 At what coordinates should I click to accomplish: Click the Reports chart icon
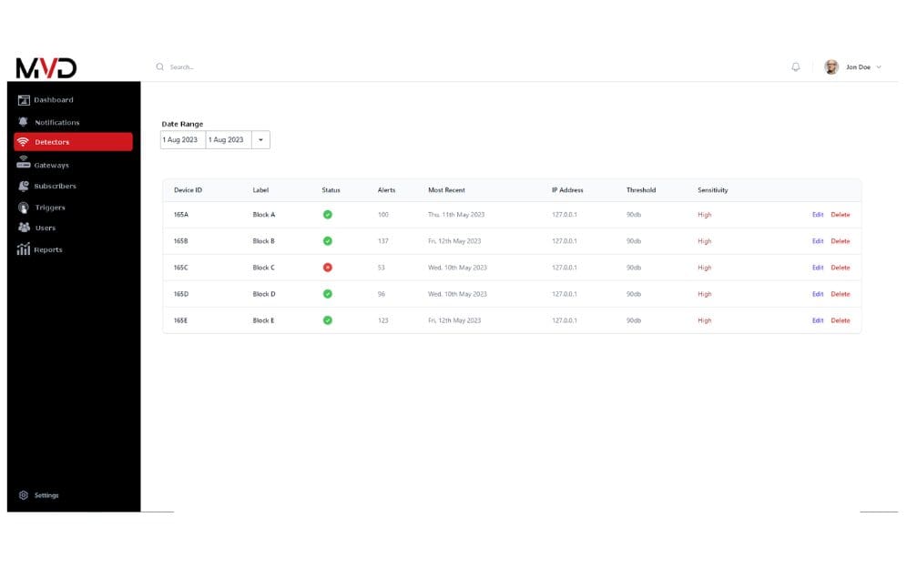pos(24,249)
